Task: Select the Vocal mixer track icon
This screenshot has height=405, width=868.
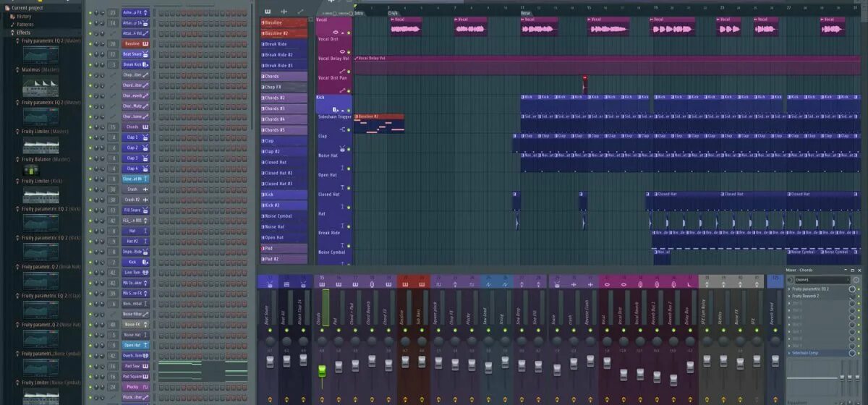Action: 607,284
